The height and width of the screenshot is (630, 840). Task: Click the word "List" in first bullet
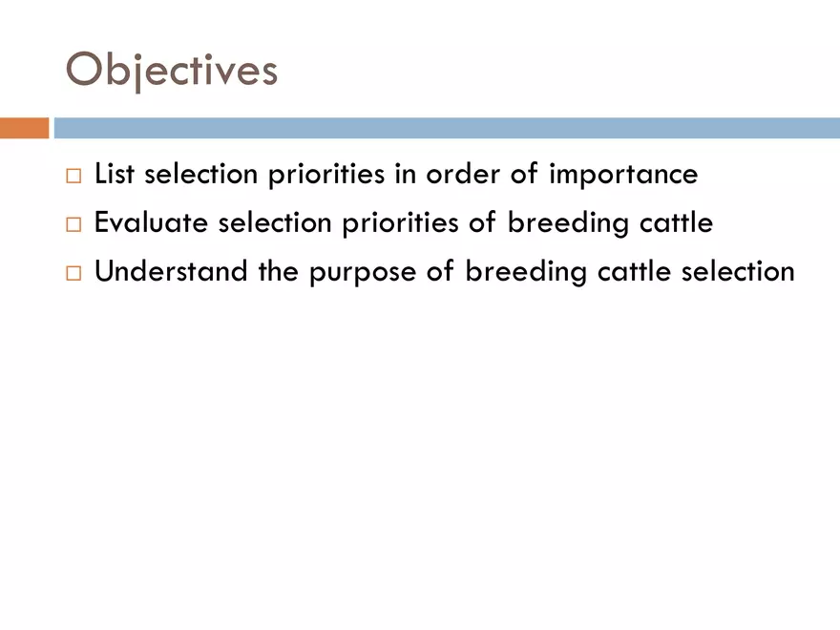(x=115, y=175)
